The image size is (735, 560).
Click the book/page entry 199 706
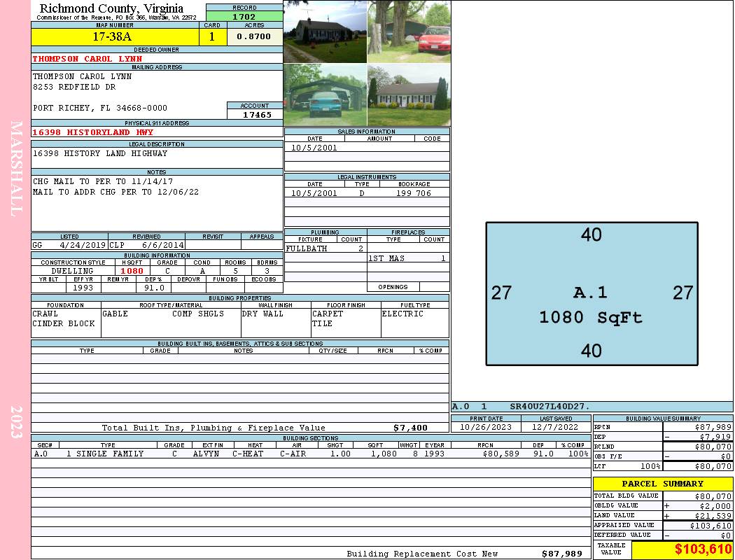[x=413, y=193]
